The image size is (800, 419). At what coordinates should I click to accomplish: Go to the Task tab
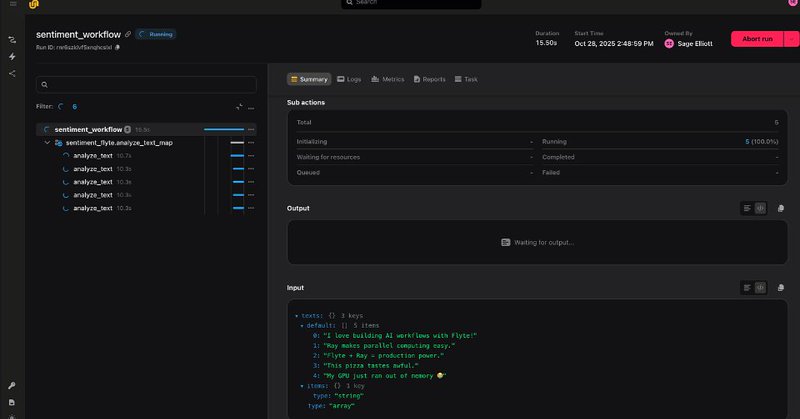466,79
